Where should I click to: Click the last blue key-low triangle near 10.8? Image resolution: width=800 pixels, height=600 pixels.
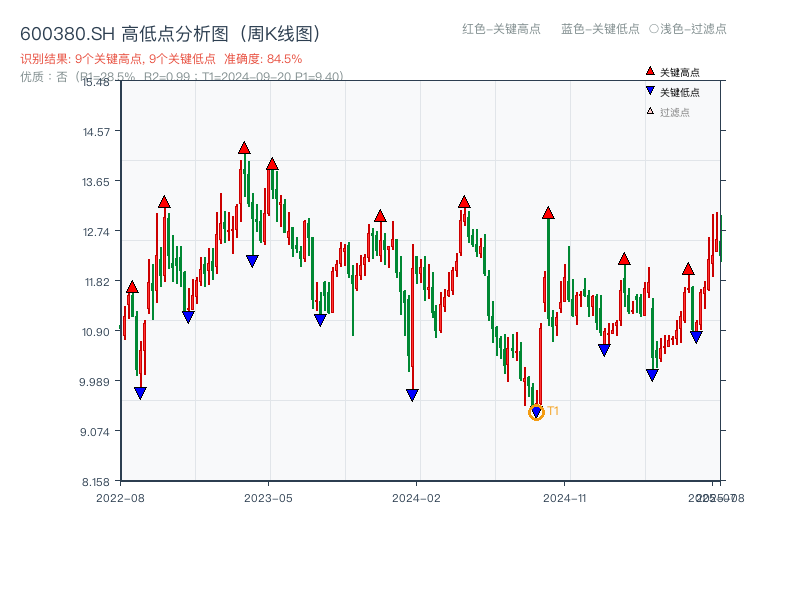696,337
